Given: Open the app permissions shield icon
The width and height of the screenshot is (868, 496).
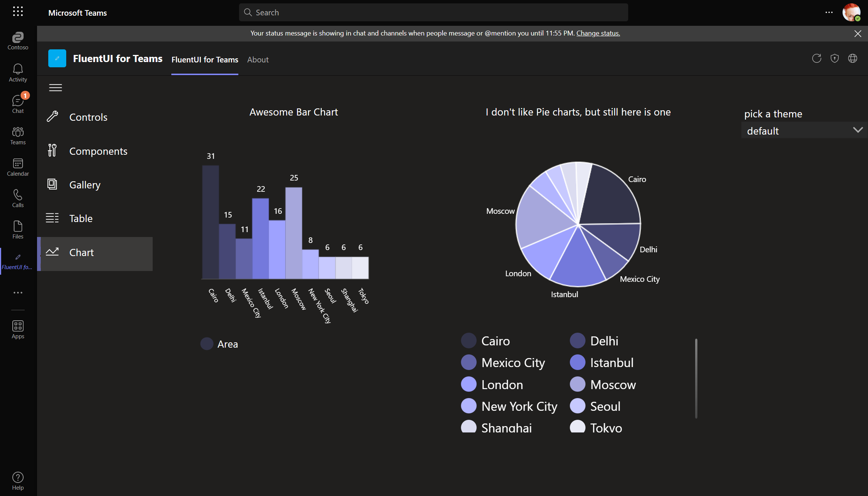Looking at the screenshot, I should [835, 58].
